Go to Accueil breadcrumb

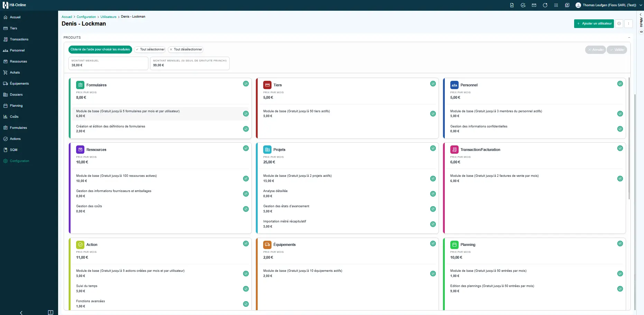click(x=67, y=17)
